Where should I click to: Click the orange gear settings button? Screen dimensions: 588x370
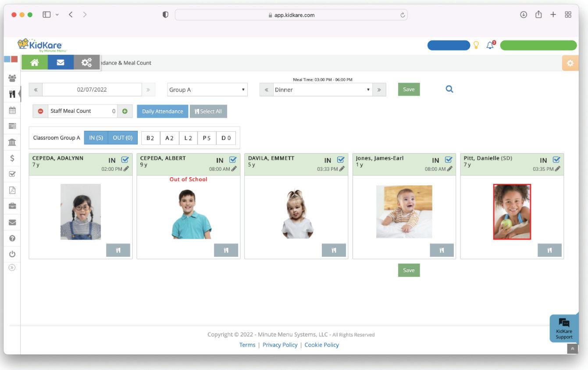click(570, 63)
